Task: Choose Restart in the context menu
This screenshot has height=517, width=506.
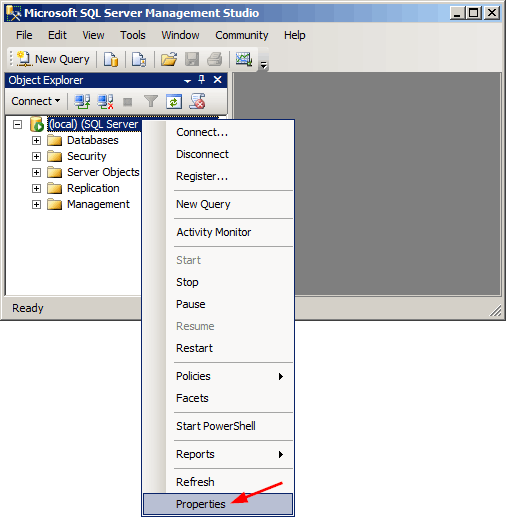Action: click(x=218, y=348)
